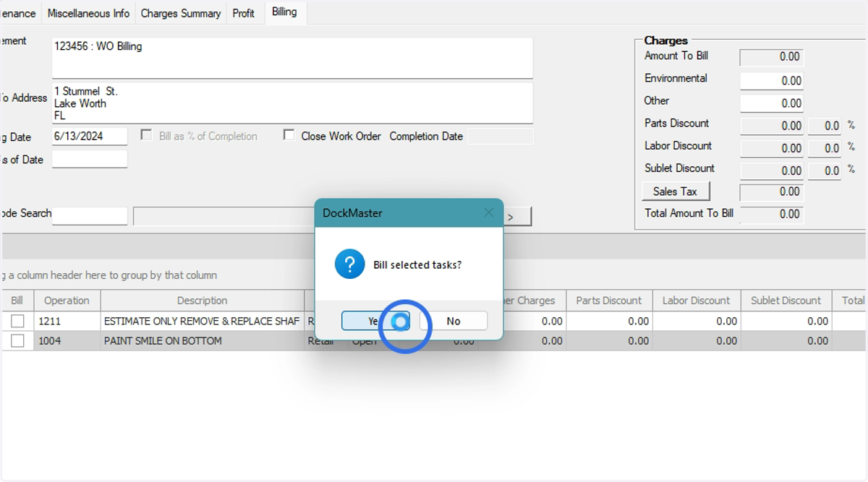Viewport: 868px width, 482px height.
Task: Click the Sublet Discount percent field
Action: tap(825, 170)
